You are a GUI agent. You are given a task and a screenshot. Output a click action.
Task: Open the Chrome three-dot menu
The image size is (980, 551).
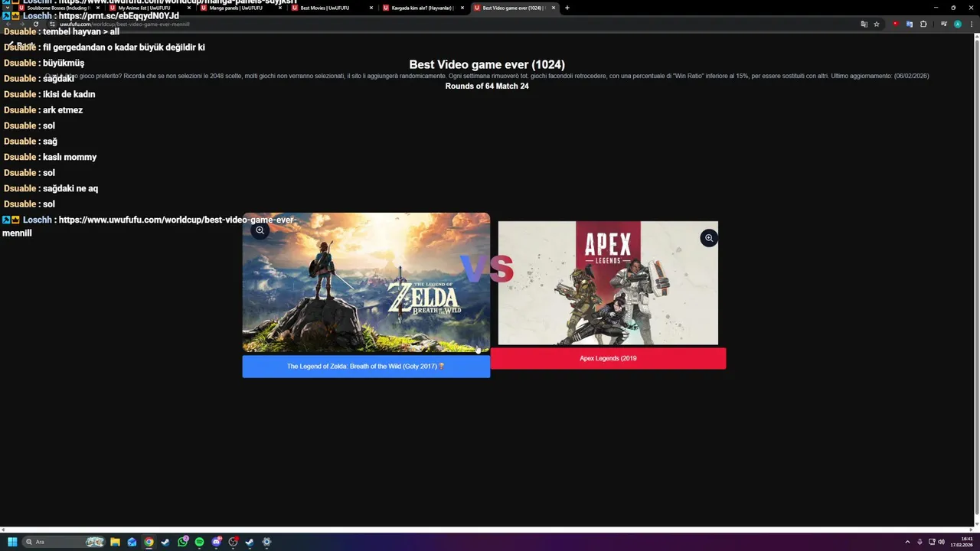click(972, 24)
